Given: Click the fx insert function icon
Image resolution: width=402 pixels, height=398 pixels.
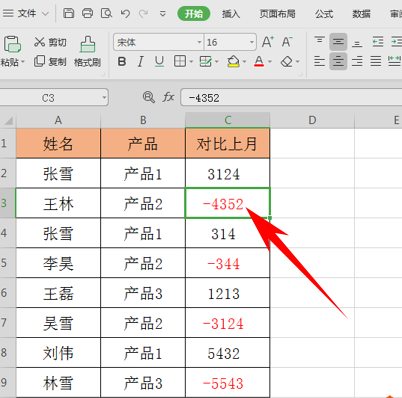Looking at the screenshot, I should pyautogui.click(x=168, y=97).
